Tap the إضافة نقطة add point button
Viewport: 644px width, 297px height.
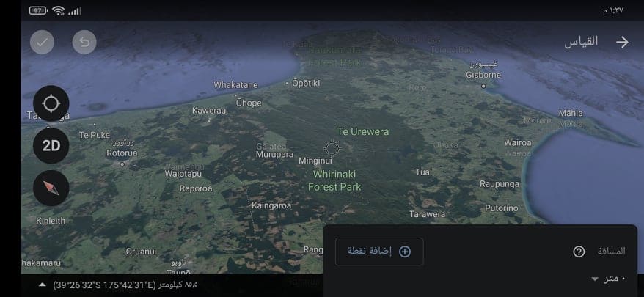click(379, 252)
